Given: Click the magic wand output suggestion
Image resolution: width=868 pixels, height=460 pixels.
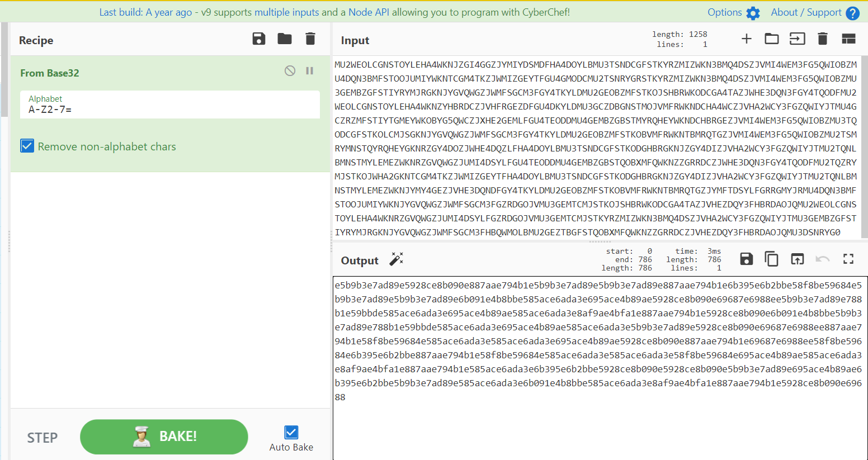Looking at the screenshot, I should point(397,259).
